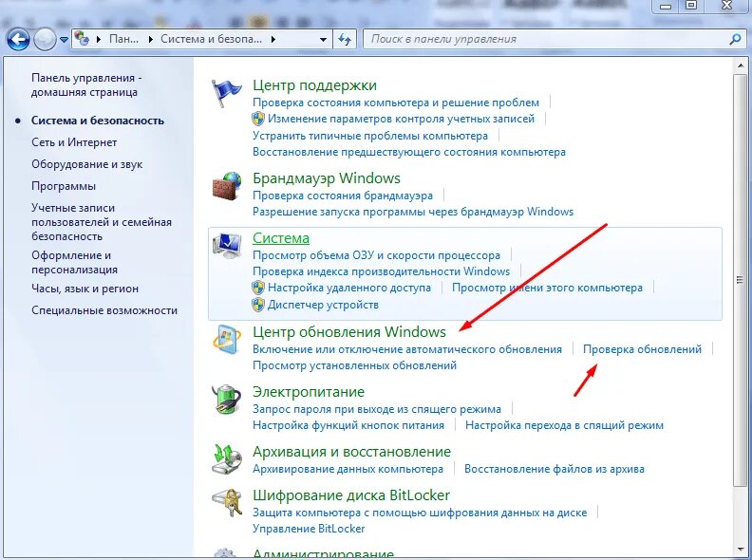This screenshot has width=752, height=560.
Task: Expand the chevron after the Control Panel icon
Action: tap(99, 39)
